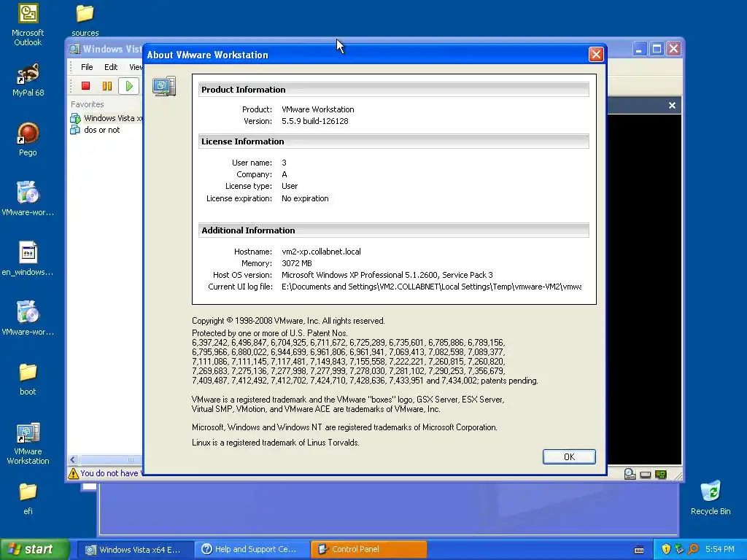Close the About VMware Workstation dialog

[596, 55]
